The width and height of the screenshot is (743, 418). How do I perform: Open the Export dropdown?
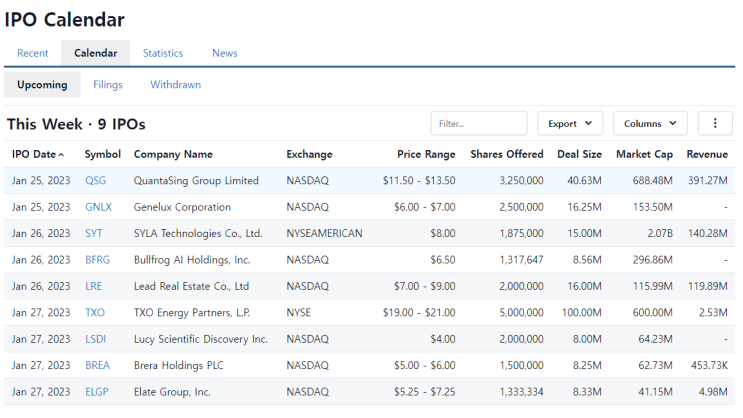pyautogui.click(x=570, y=123)
